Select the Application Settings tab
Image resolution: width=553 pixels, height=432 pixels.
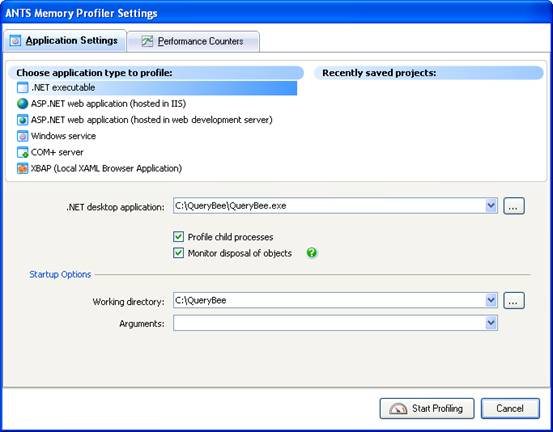coord(65,41)
